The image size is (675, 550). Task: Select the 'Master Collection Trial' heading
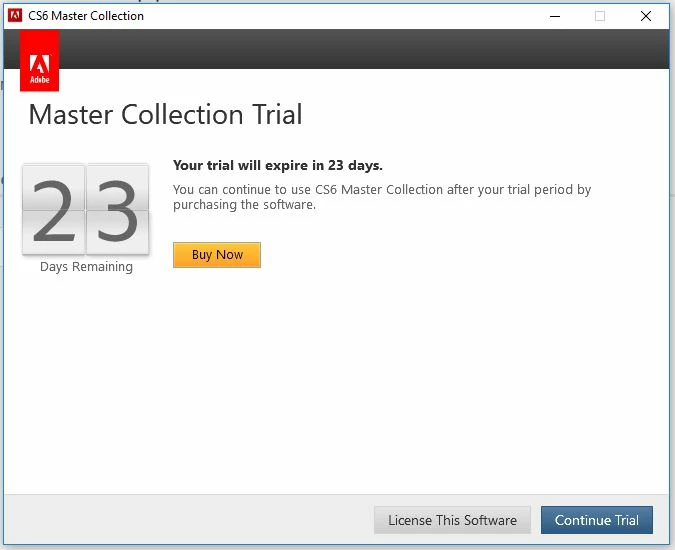(166, 114)
